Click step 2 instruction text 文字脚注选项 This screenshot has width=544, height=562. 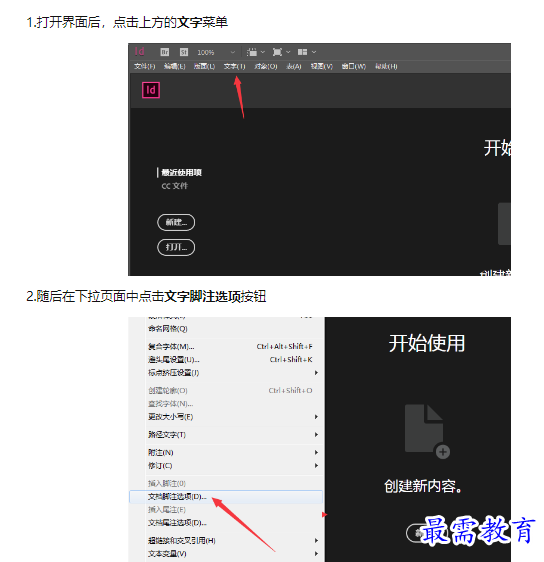coord(203,296)
